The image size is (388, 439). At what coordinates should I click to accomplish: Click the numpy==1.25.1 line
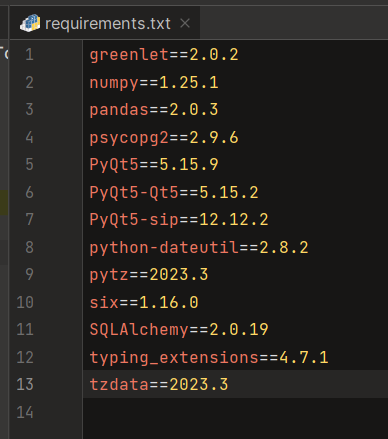pos(154,82)
